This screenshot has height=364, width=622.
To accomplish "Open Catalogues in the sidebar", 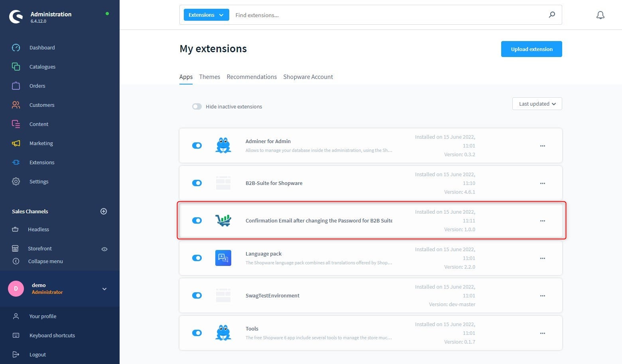I will [42, 67].
